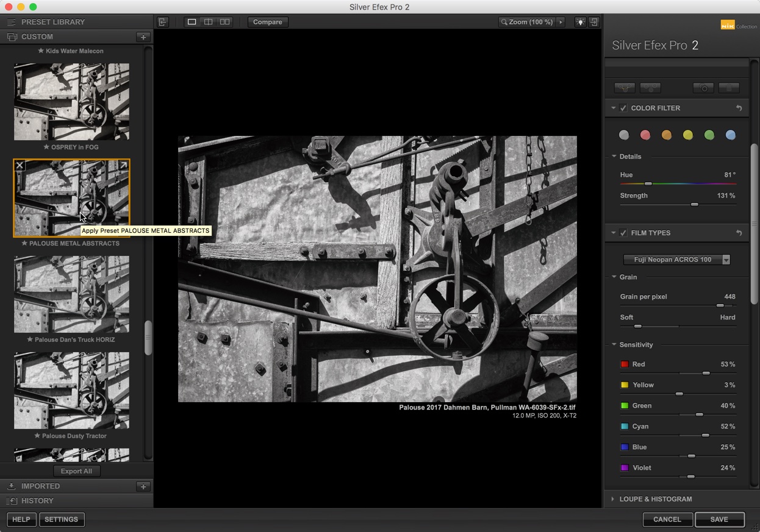Collapse the Grain subsection
This screenshot has width=760, height=532.
(x=614, y=277)
